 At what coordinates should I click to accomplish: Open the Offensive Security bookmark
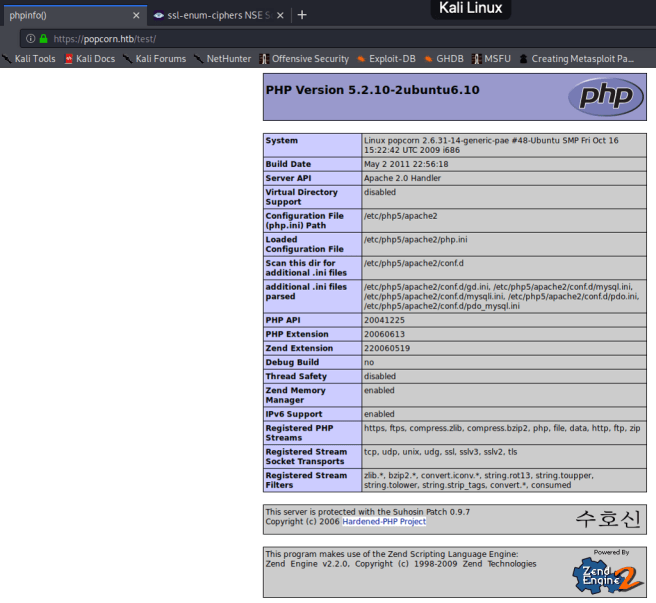[x=304, y=59]
